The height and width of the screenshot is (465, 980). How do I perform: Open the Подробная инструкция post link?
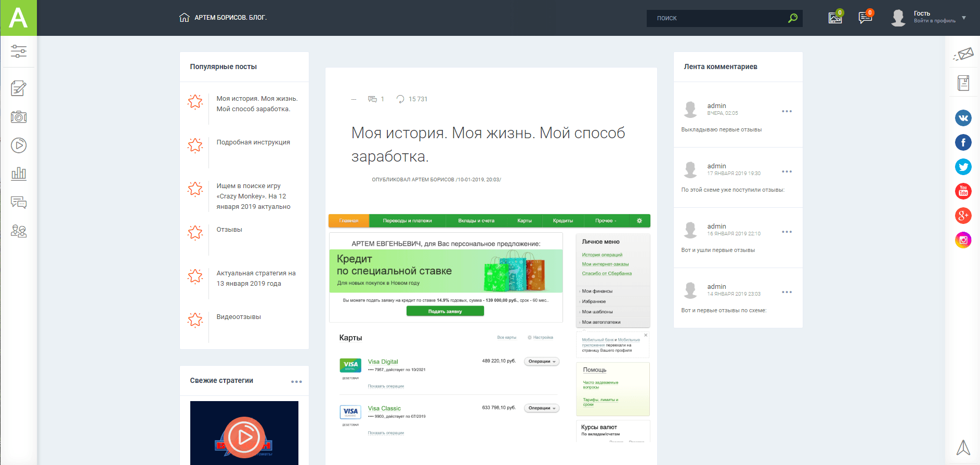point(253,142)
